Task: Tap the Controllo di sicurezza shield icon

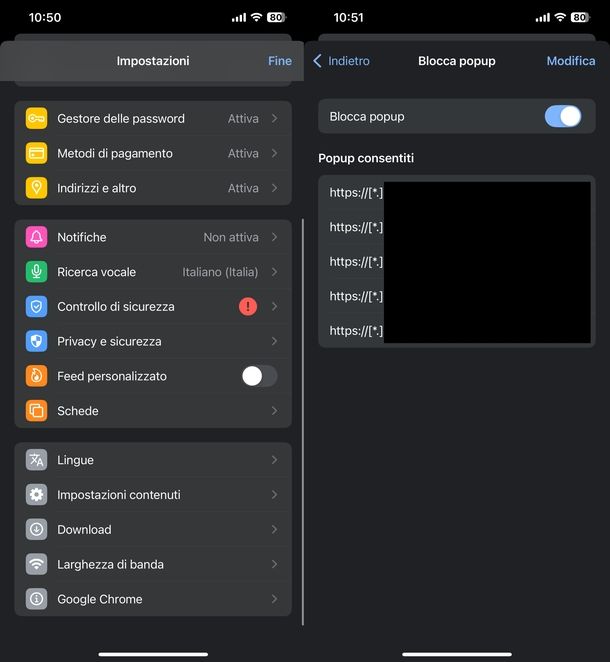Action: tap(36, 307)
